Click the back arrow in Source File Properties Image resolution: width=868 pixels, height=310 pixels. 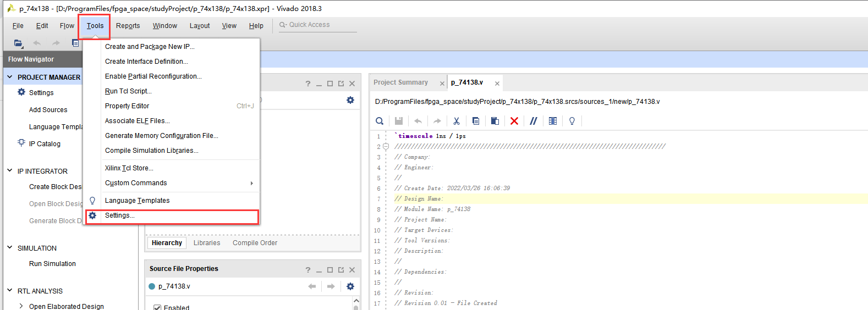tap(312, 286)
